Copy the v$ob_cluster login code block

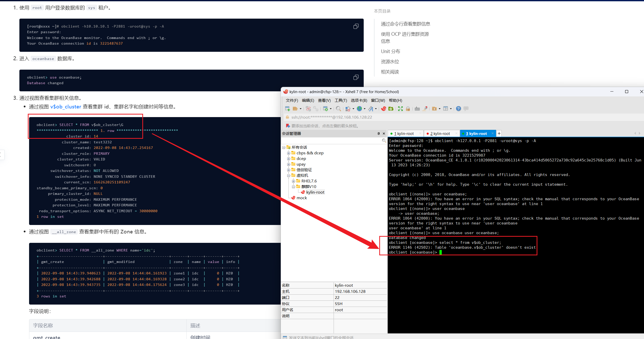[x=356, y=27]
